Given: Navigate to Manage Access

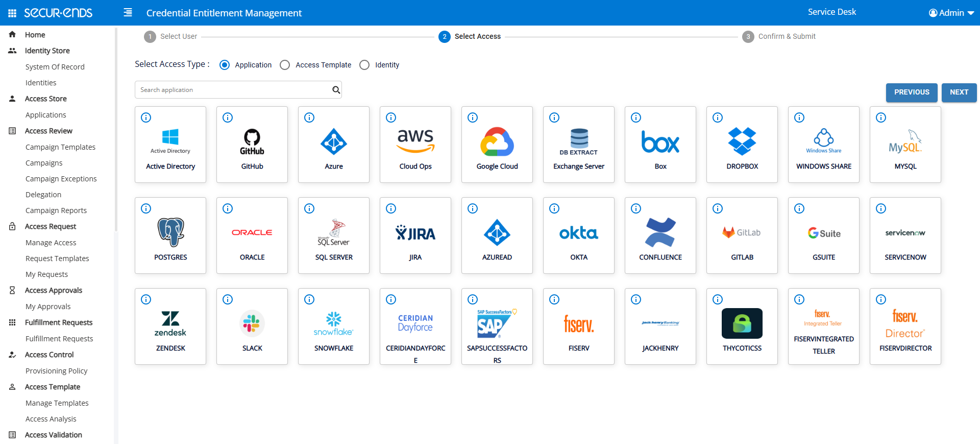Looking at the screenshot, I should pyautogui.click(x=51, y=243).
